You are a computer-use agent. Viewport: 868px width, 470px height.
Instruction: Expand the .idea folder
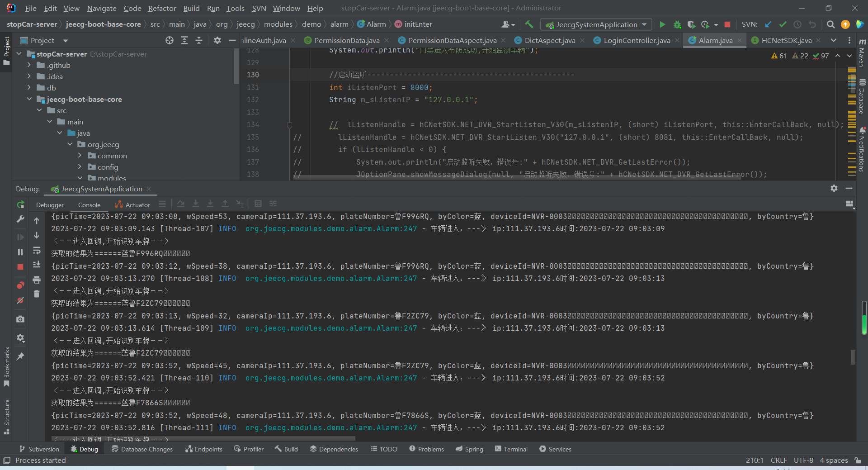click(x=29, y=76)
